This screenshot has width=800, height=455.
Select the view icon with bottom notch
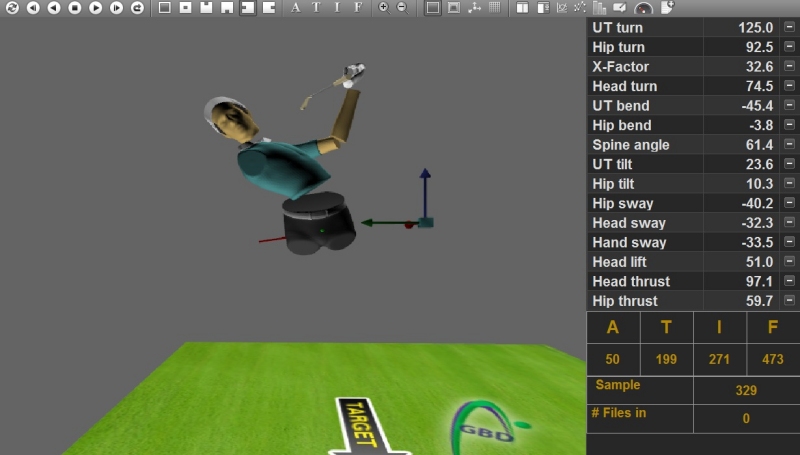point(227,8)
